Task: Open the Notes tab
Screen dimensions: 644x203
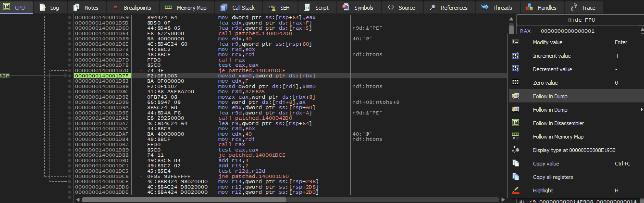Action: (x=87, y=7)
